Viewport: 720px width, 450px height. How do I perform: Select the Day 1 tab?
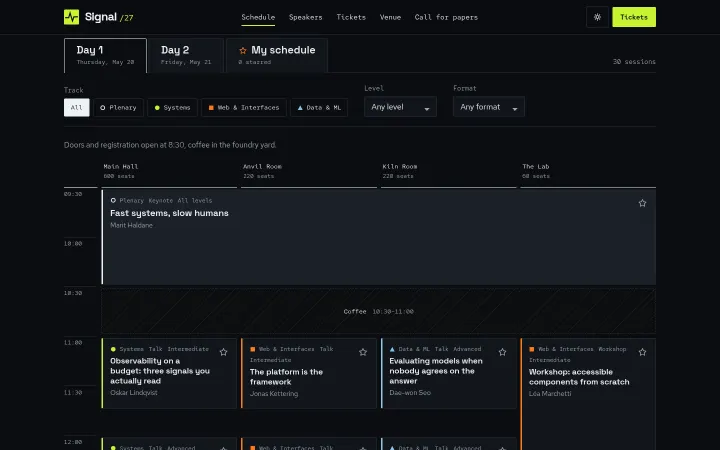click(105, 56)
